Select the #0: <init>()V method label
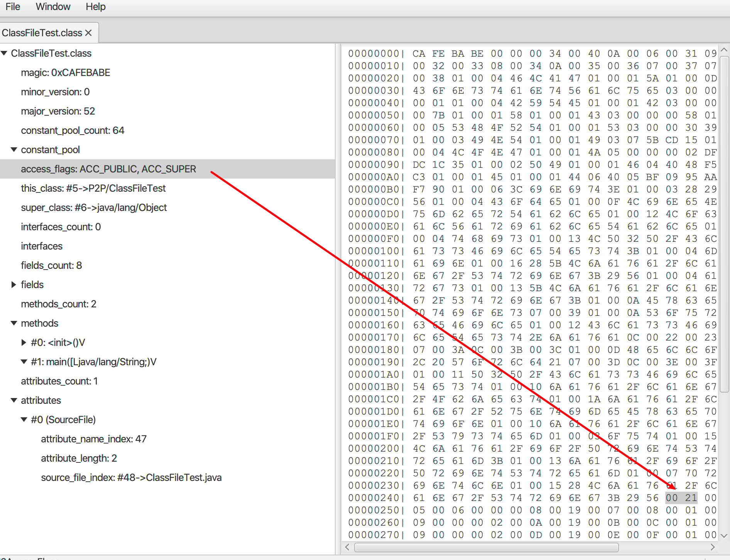The height and width of the screenshot is (560, 730). click(x=58, y=342)
